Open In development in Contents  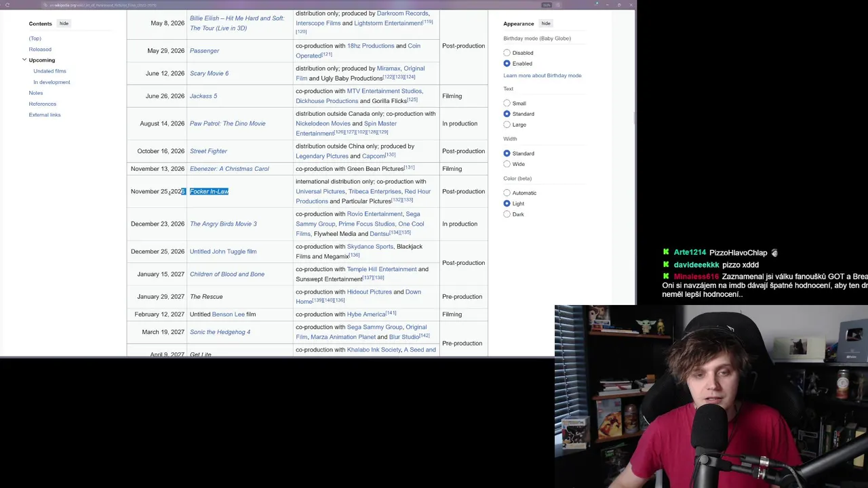pos(52,82)
